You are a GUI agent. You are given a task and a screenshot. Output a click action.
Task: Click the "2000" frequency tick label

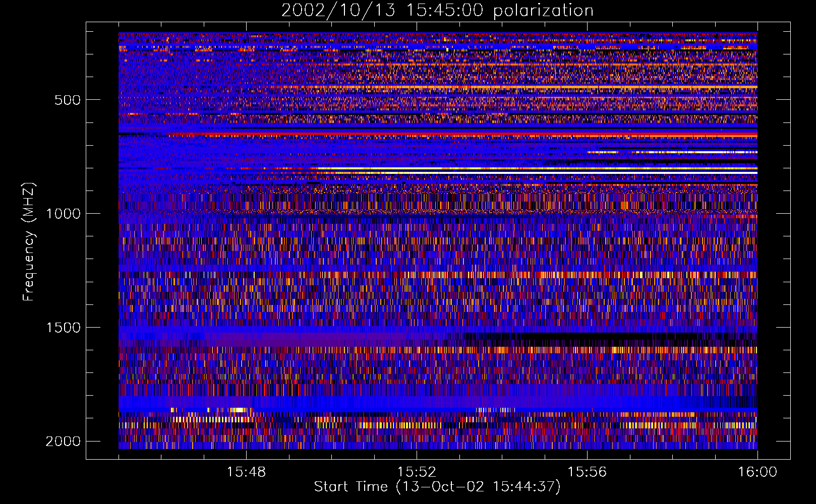63,442
